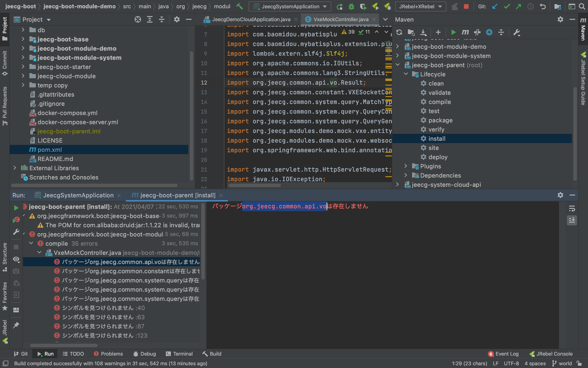Stop the running application with red square
The width and height of the screenshot is (588, 368).
466,6
